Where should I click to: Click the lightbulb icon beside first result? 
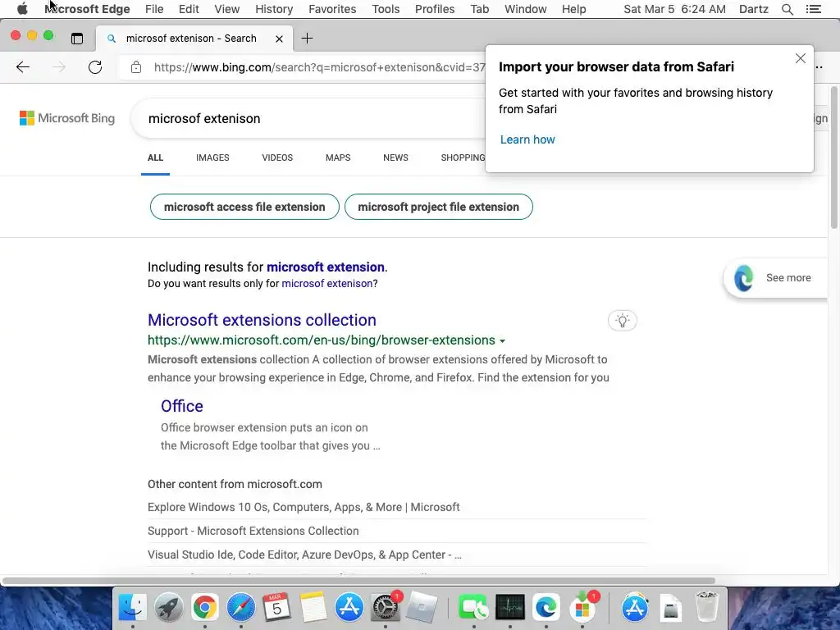[x=622, y=321]
